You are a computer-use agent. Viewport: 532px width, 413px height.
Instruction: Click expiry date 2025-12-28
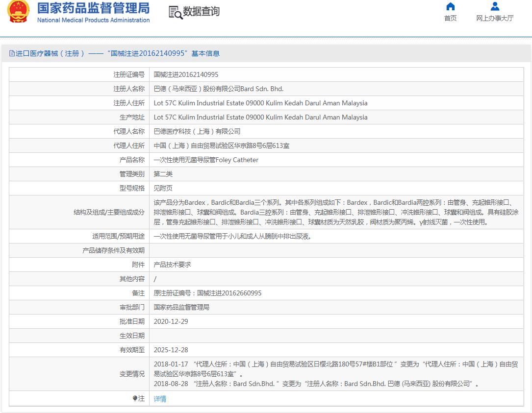(x=171, y=350)
